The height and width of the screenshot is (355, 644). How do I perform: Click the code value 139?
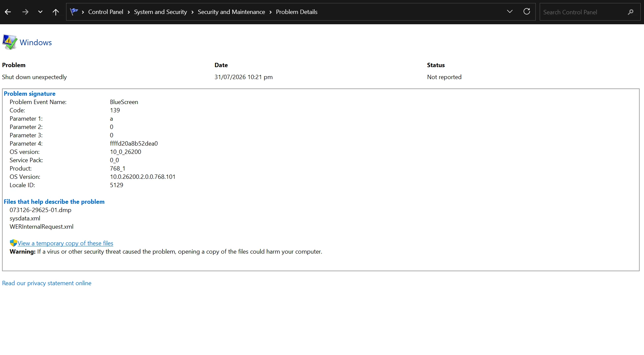click(115, 110)
